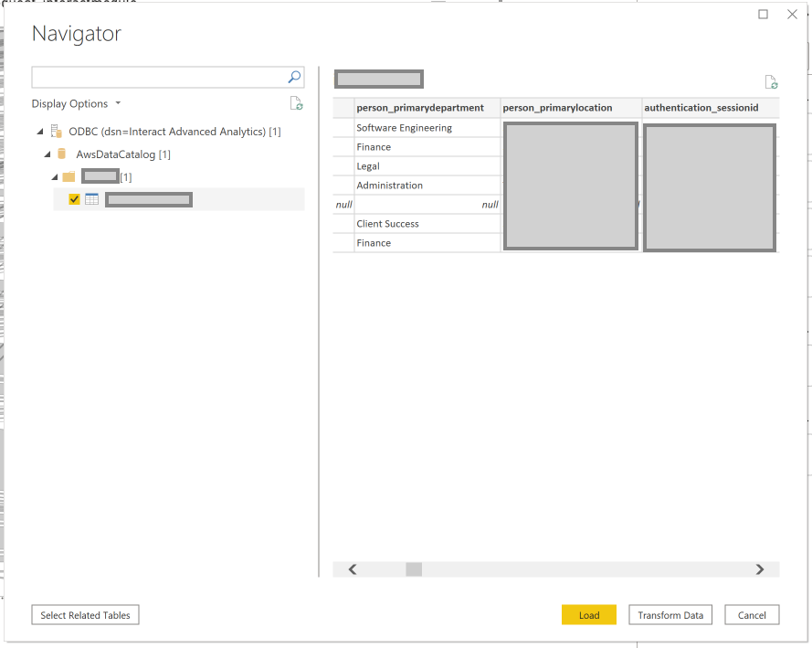Click the refresh icon beside Display Options

coord(296,103)
